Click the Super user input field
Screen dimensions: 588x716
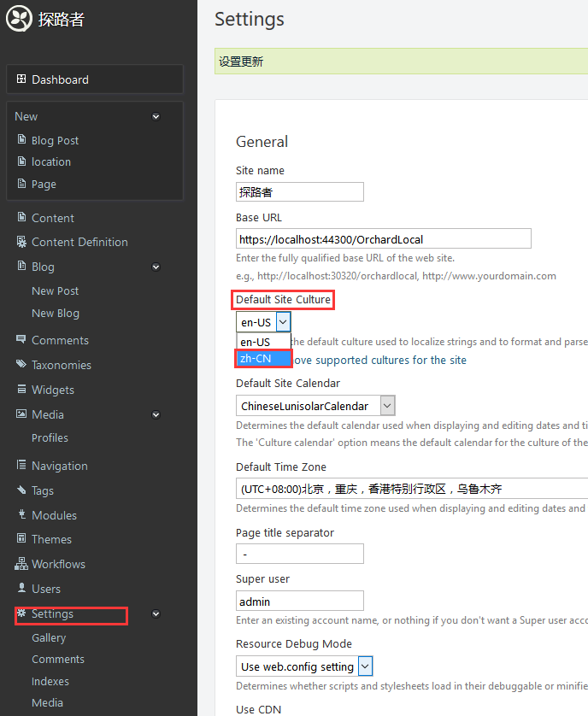(300, 601)
